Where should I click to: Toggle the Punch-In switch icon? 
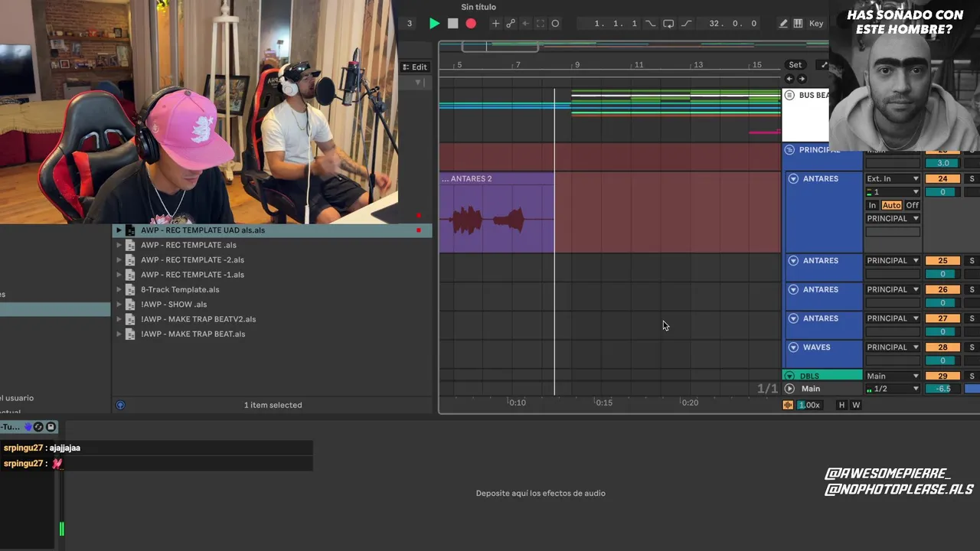click(x=652, y=24)
